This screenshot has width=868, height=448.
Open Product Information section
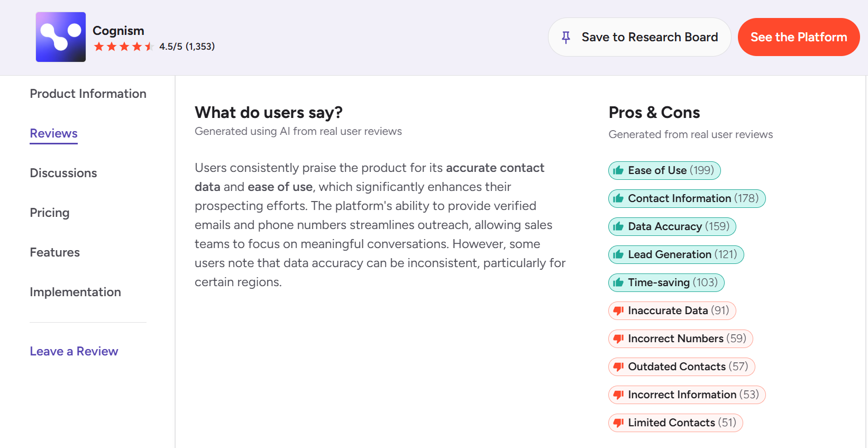(x=88, y=94)
